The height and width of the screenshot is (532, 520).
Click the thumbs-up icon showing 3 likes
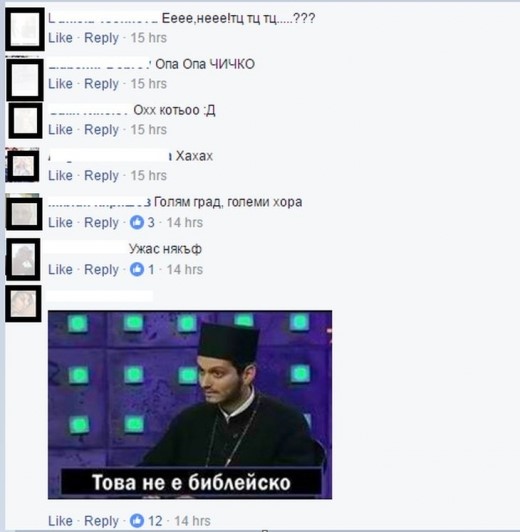tap(137, 223)
